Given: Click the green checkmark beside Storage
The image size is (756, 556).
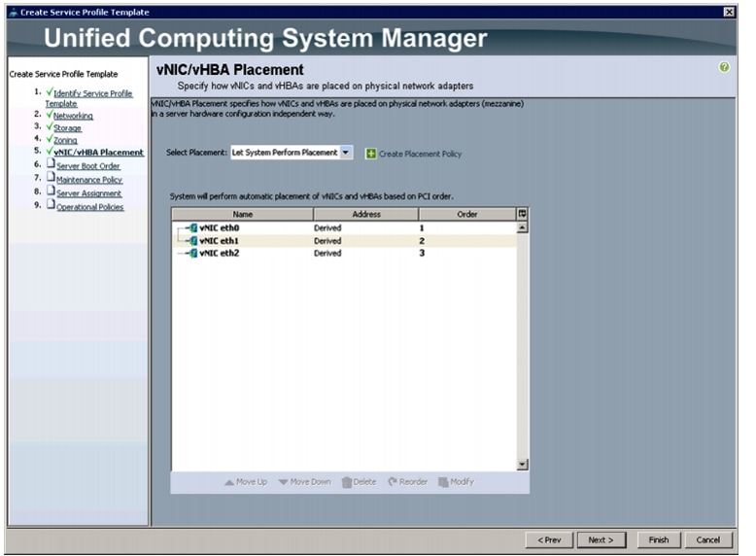Looking at the screenshot, I should (50, 126).
